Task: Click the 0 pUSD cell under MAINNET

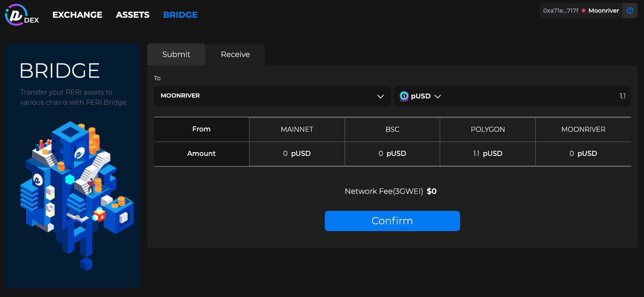Action: (x=297, y=154)
